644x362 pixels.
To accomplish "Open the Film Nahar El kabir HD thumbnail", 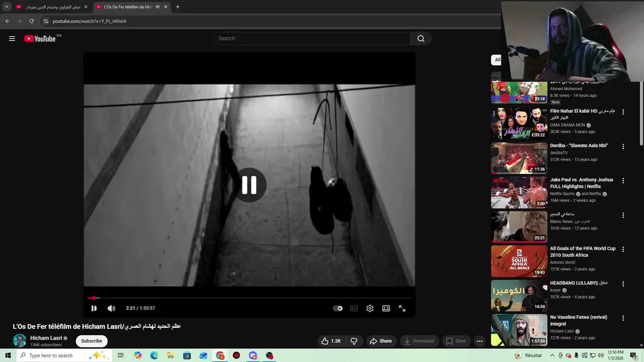I will [519, 124].
